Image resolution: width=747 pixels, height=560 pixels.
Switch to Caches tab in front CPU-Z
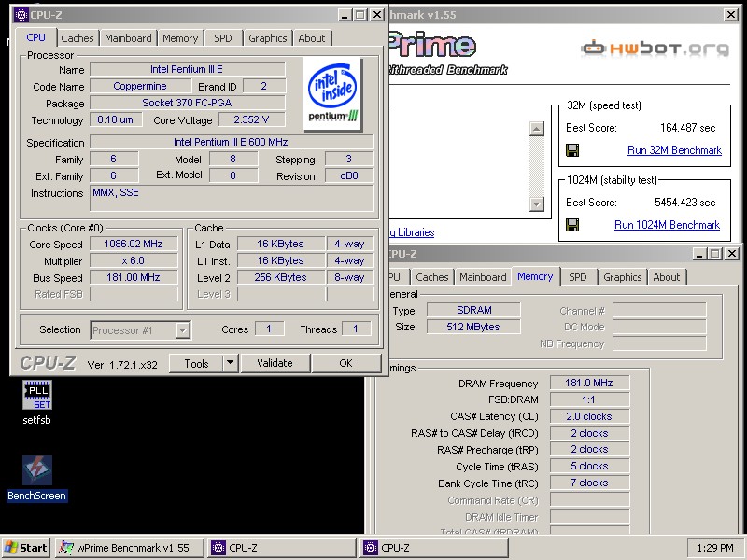pos(78,38)
